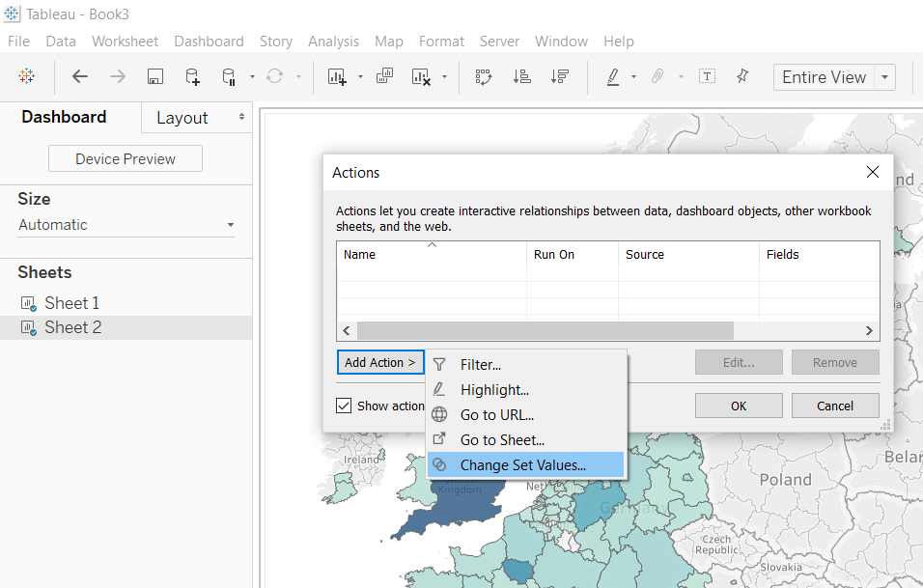Click the Fix Axes pin icon
This screenshot has width=923, height=588.
(x=741, y=77)
